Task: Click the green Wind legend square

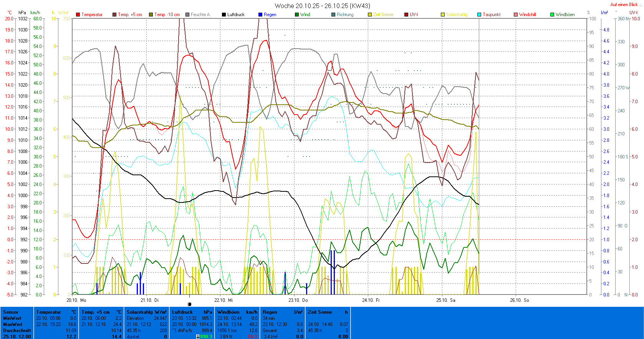Action: [x=297, y=15]
